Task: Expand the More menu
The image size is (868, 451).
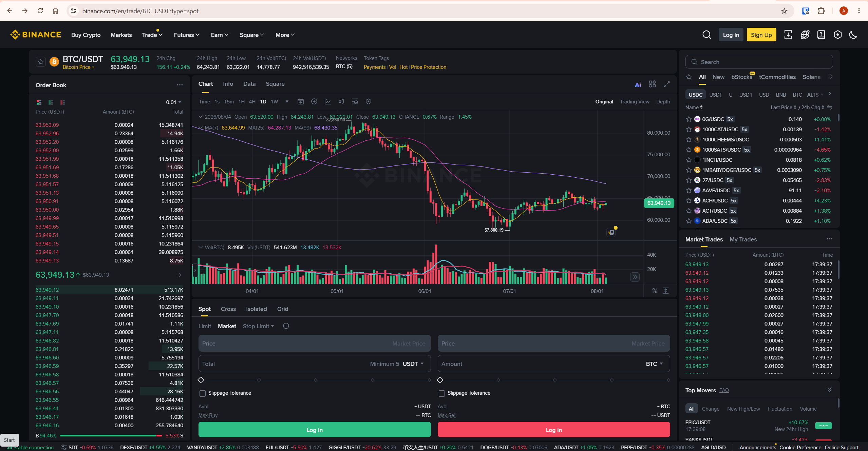Action: click(285, 35)
